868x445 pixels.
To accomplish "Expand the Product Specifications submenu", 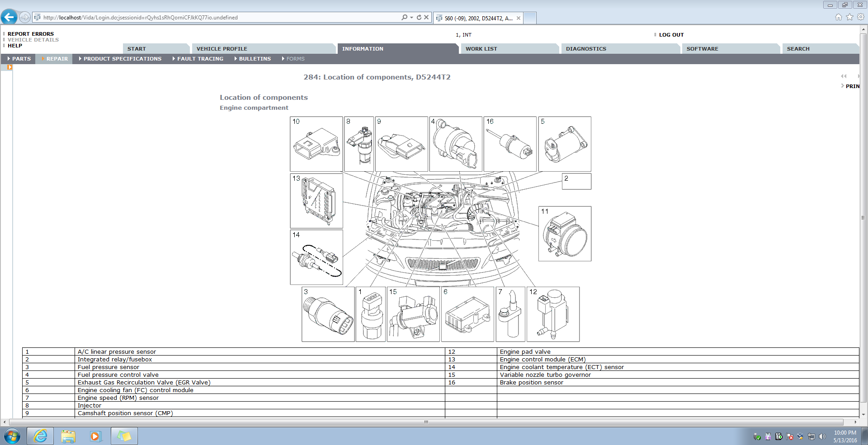I will [x=122, y=59].
